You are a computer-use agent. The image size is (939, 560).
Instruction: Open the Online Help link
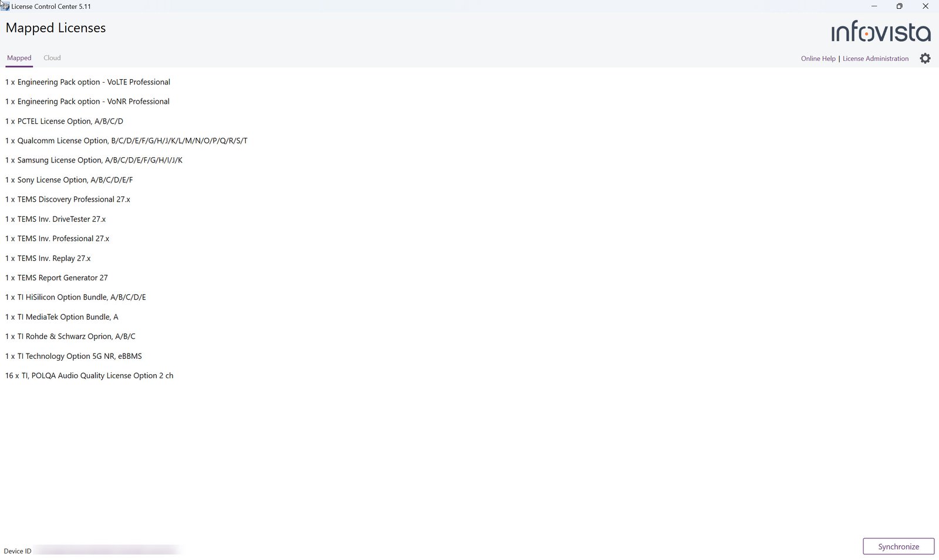pos(818,59)
